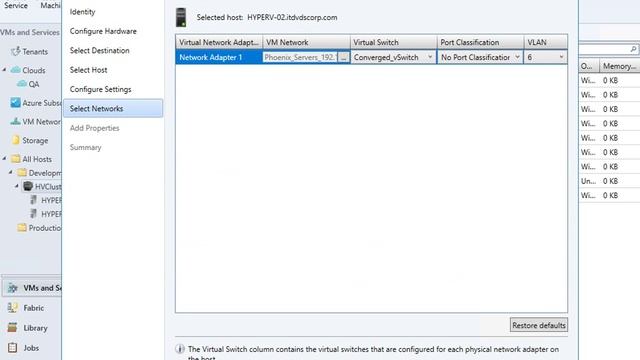Open the VM Networks icon

click(x=16, y=121)
